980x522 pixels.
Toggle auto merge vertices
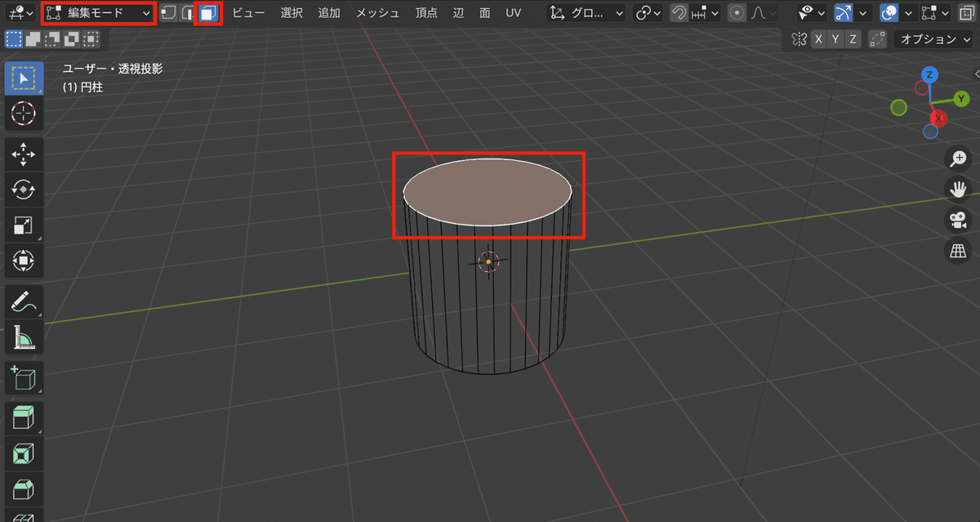878,39
